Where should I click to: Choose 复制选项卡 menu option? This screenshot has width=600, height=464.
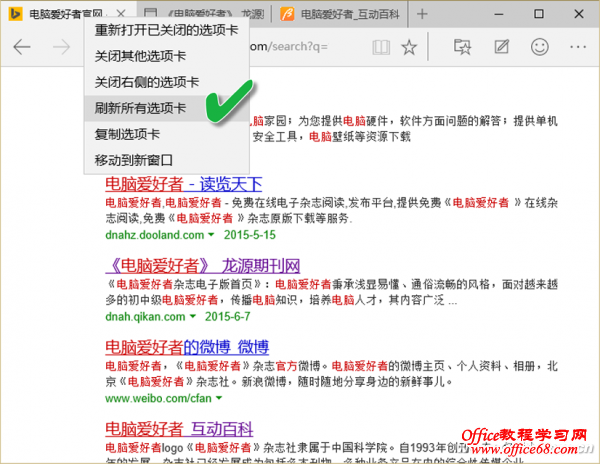click(x=167, y=134)
